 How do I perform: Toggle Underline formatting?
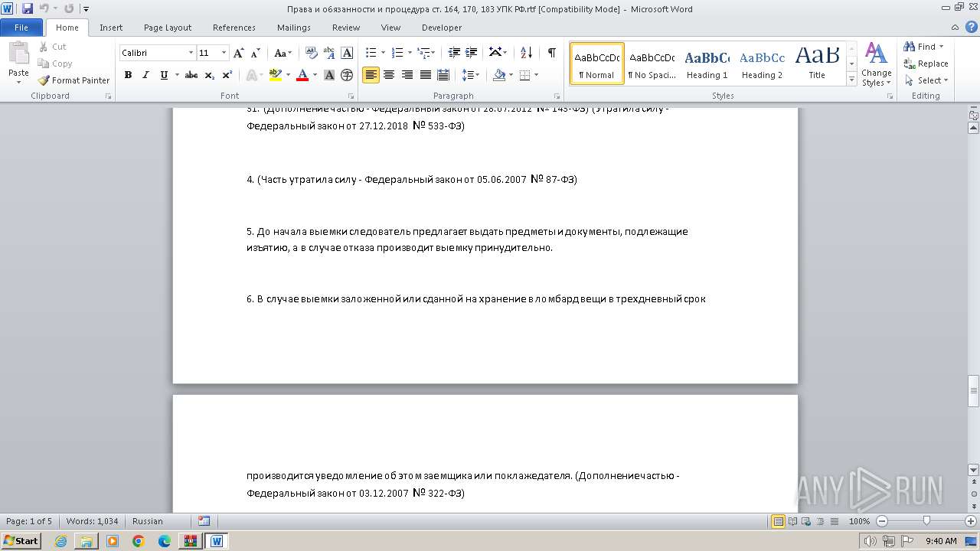coord(164,75)
